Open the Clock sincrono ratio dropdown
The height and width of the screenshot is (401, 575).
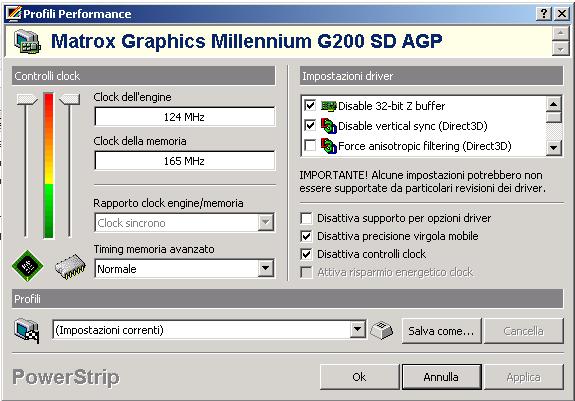click(265, 222)
